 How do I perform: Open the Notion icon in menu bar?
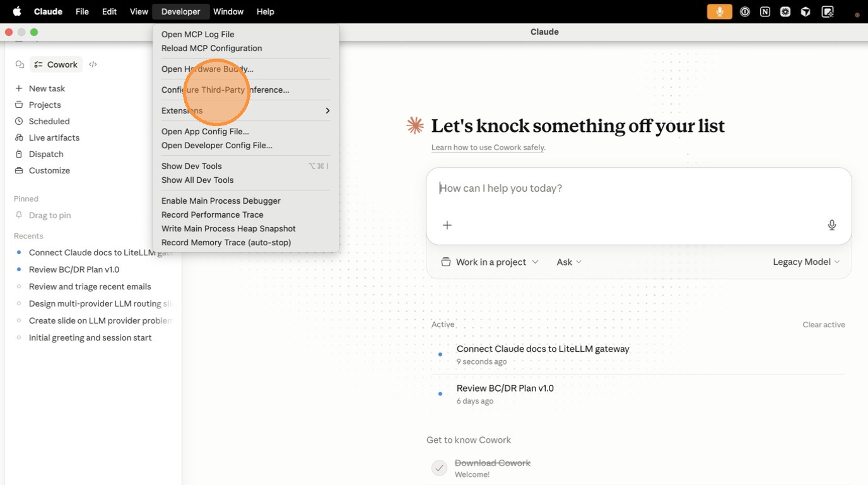[x=765, y=11]
